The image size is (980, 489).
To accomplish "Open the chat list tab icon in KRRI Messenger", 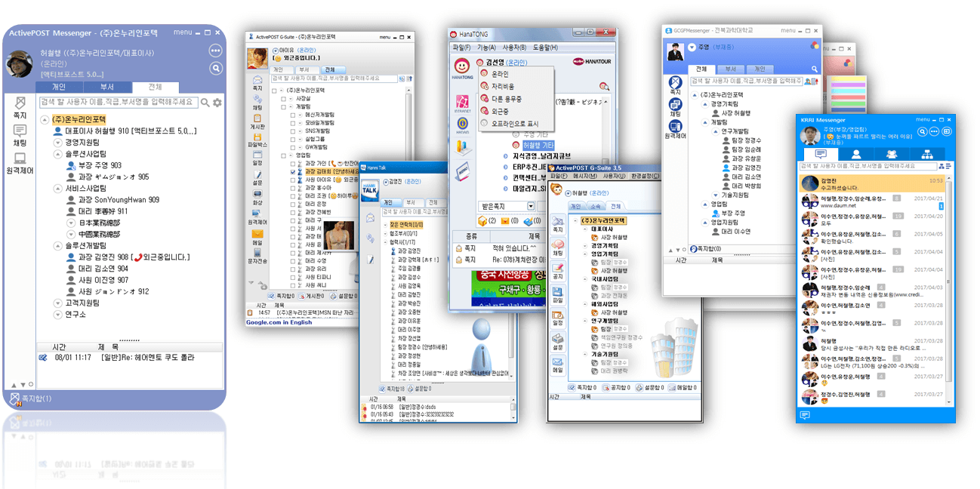I will 820,154.
